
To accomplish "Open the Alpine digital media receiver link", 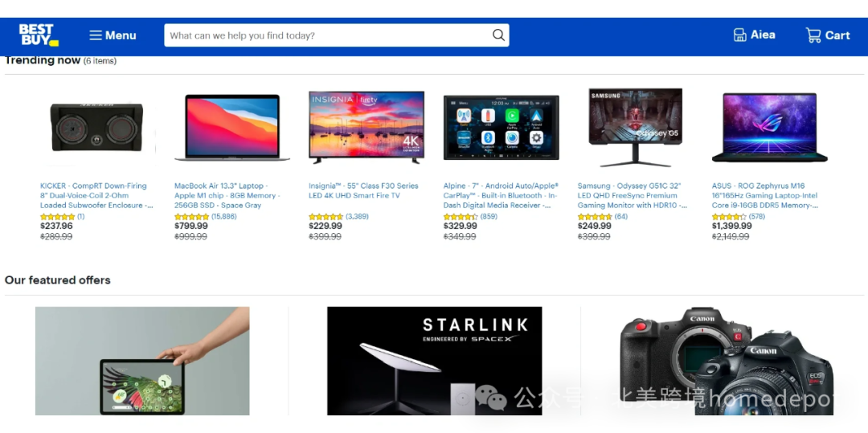I will [501, 195].
